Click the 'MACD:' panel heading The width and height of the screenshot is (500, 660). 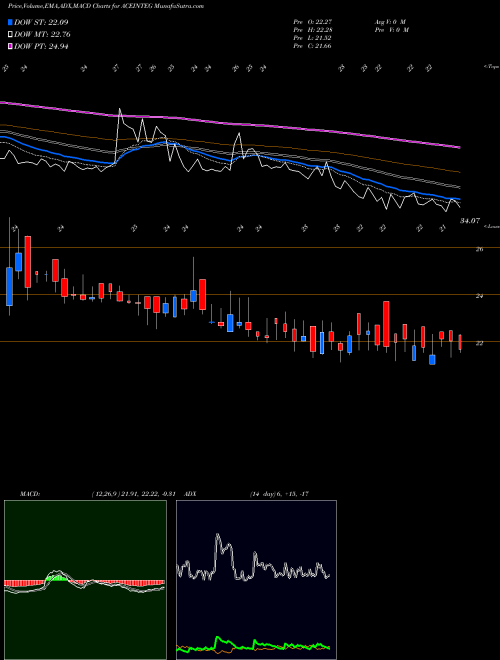pyautogui.click(x=30, y=494)
